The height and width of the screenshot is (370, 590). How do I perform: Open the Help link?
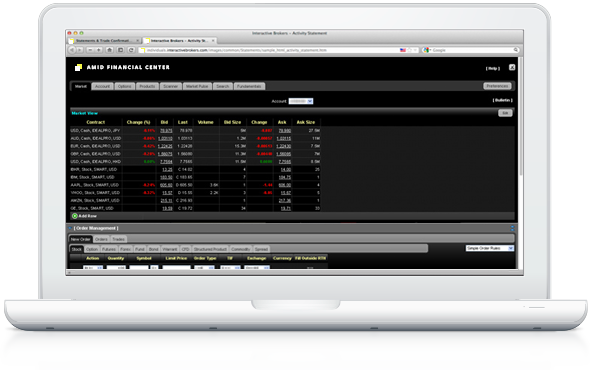[493, 69]
